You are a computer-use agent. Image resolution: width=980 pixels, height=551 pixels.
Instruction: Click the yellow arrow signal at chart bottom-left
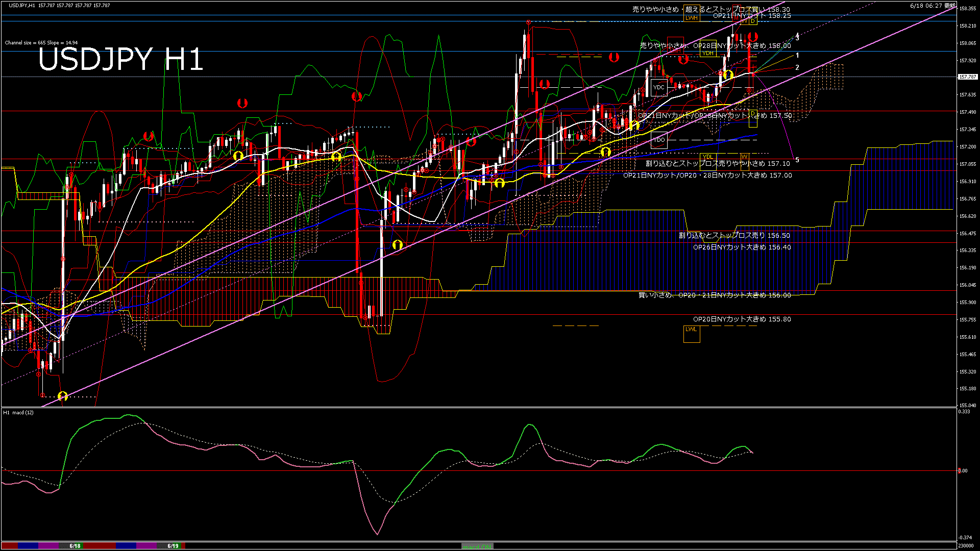(x=63, y=396)
